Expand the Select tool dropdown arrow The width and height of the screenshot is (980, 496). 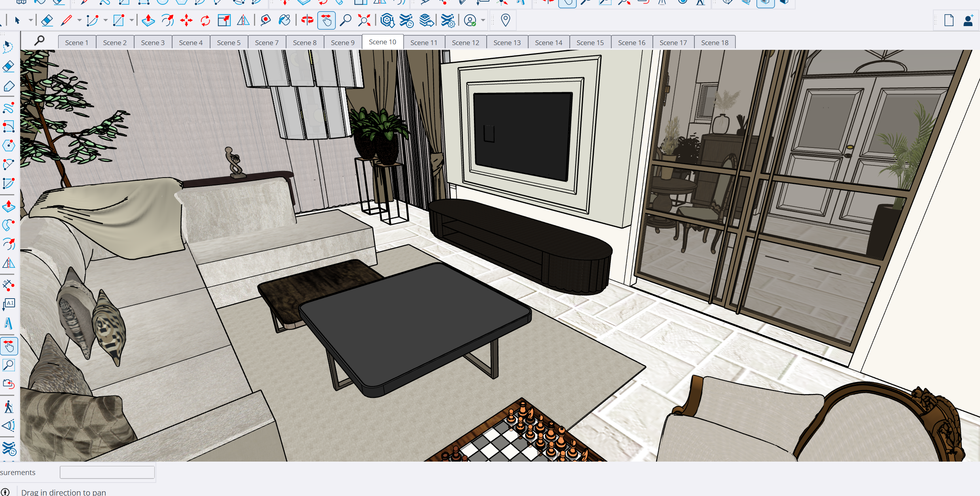30,20
